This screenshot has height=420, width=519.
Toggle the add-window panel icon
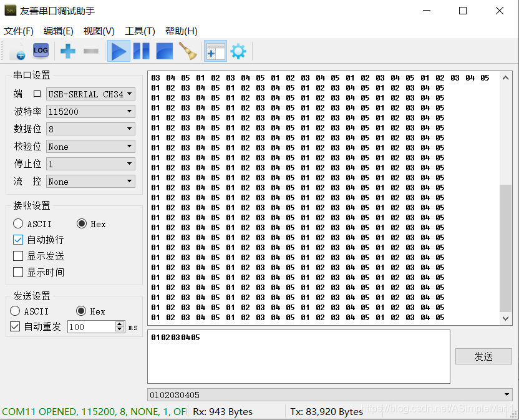click(215, 51)
